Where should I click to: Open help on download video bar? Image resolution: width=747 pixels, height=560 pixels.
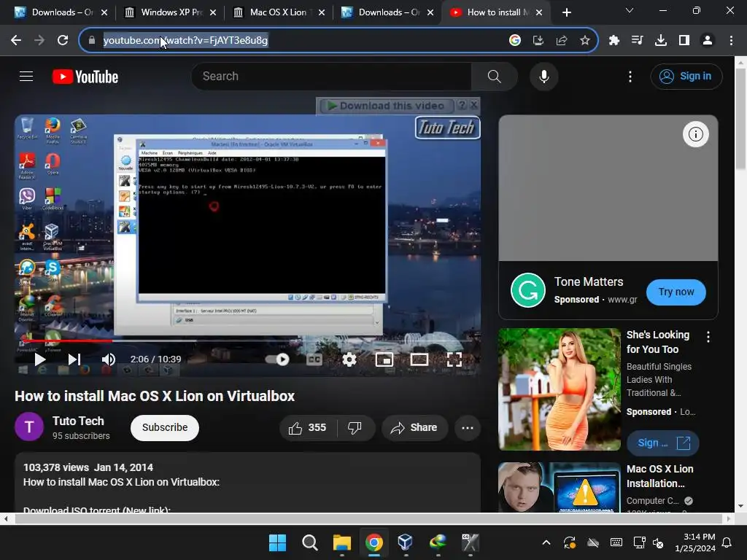462,105
